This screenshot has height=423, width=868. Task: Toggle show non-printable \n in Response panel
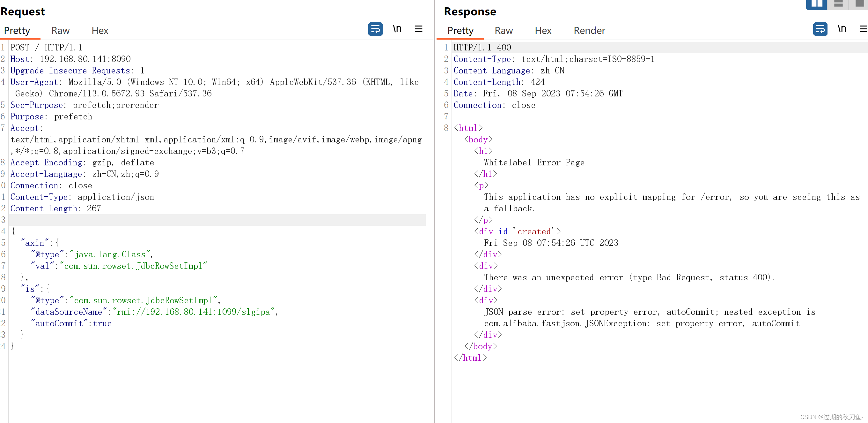point(842,29)
